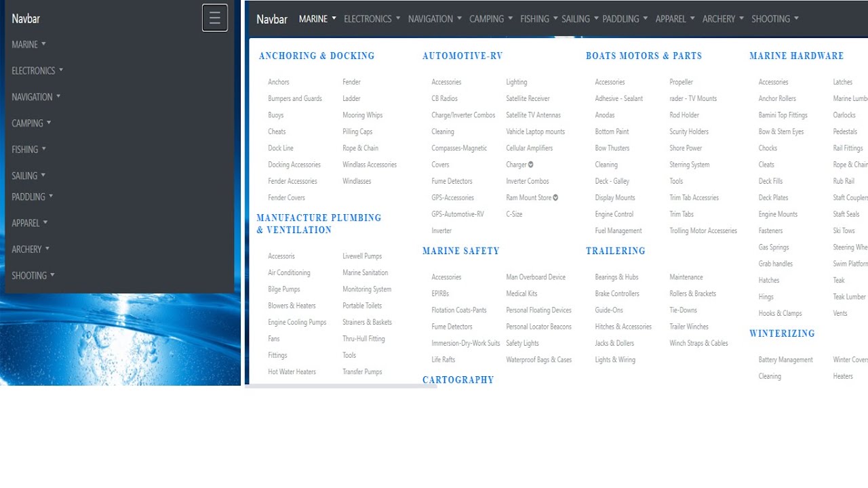
Task: Click the TRAILERING heading
Action: coord(616,251)
